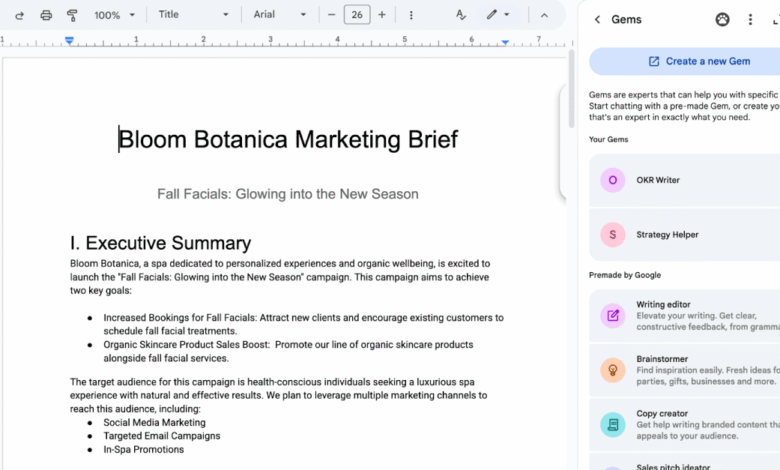Increase font size with plus button
Viewport: 780px width, 470px height.
[x=382, y=15]
